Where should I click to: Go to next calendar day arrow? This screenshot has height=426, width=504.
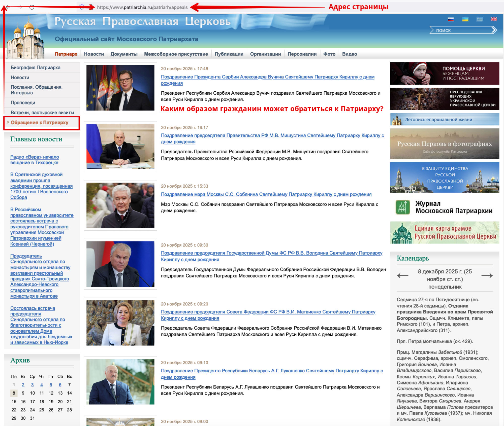[x=487, y=276]
